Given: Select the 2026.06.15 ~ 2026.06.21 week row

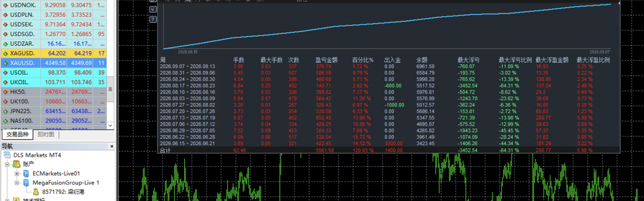Looking at the screenshot, I should pyautogui.click(x=388, y=143).
